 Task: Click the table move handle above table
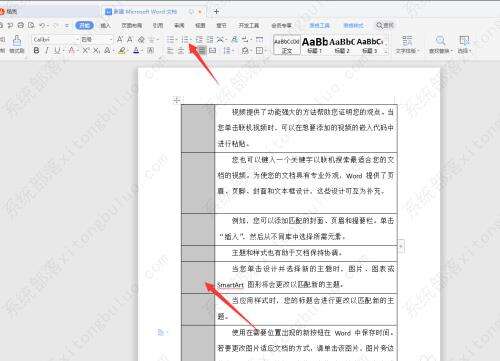(176, 100)
